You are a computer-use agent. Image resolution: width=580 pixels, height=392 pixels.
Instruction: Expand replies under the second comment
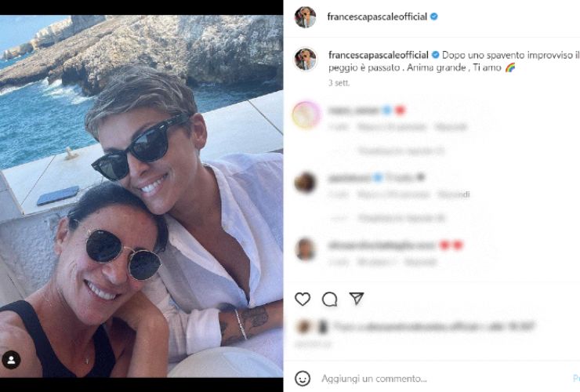(401, 218)
